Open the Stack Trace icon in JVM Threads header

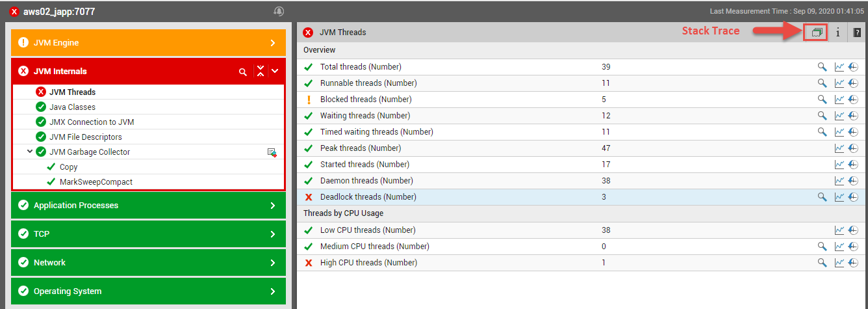[816, 32]
